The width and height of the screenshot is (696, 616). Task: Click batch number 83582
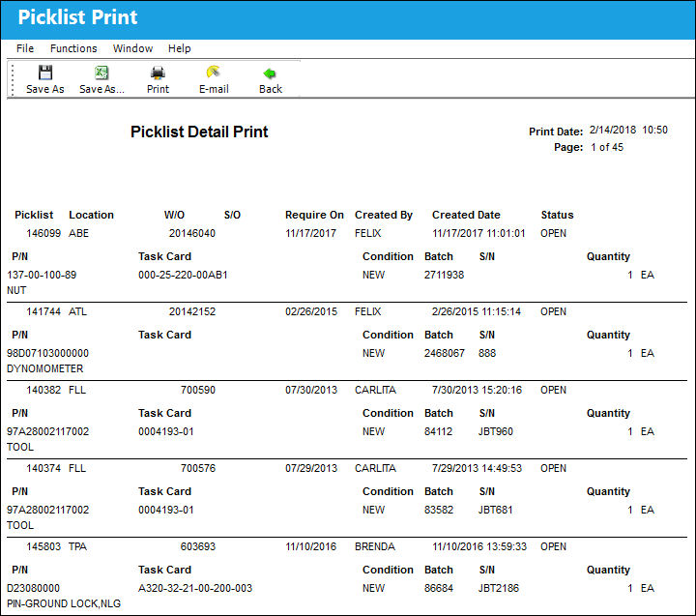439,510
